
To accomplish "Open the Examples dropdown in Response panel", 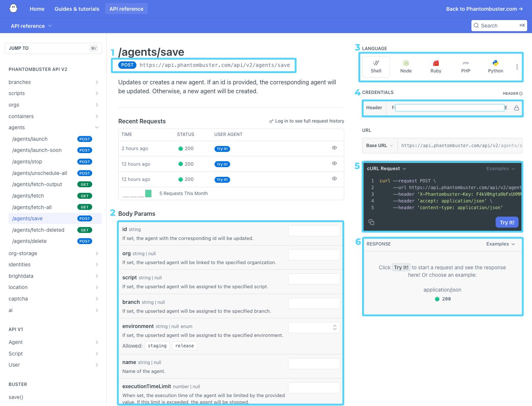I will [x=501, y=244].
